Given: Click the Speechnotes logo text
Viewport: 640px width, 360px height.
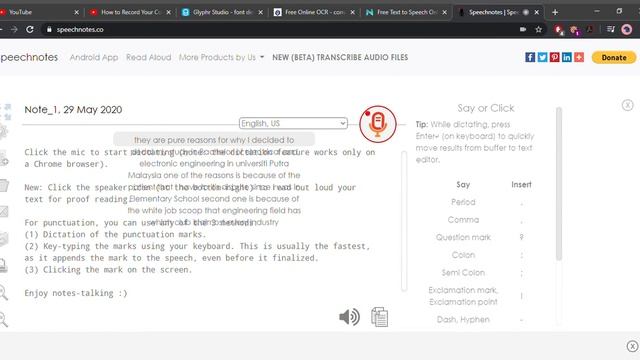Looking at the screenshot, I should point(29,58).
